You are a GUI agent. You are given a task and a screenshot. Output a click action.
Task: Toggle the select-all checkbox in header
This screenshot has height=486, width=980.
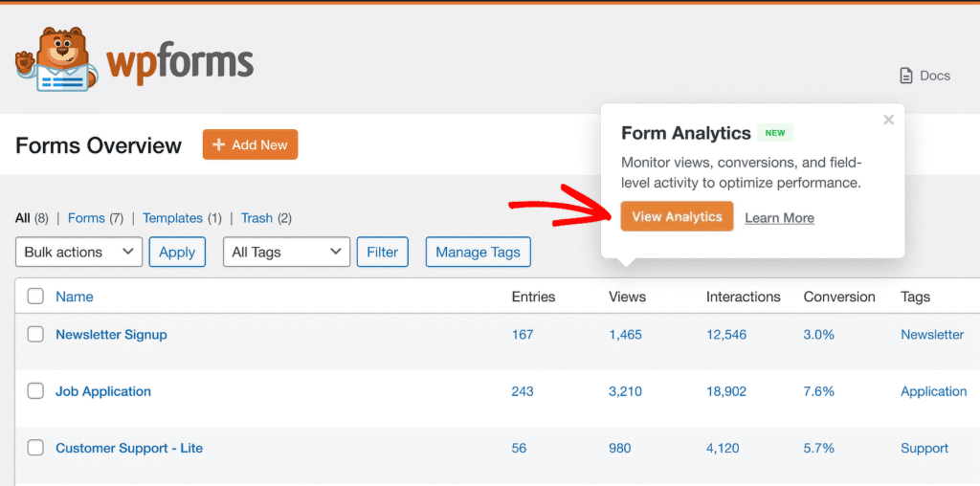(x=35, y=297)
